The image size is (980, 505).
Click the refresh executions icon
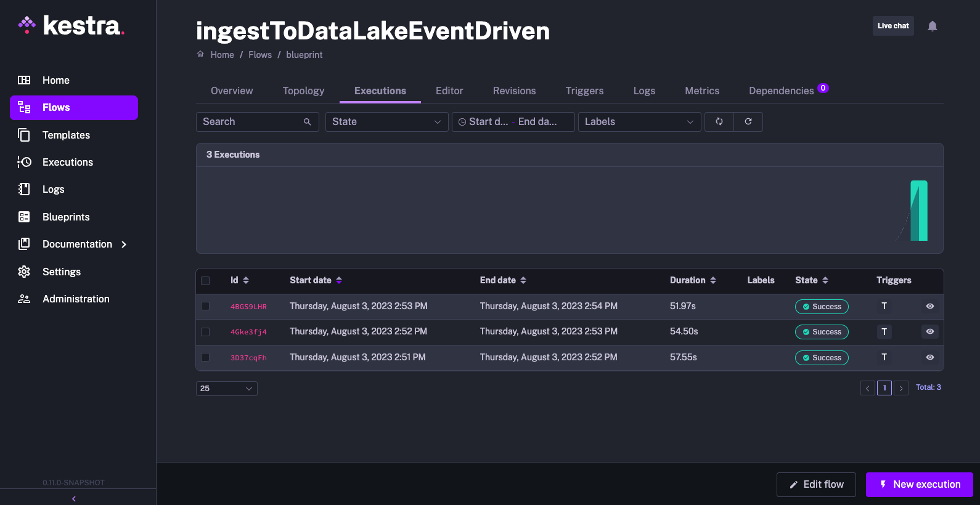coord(748,122)
